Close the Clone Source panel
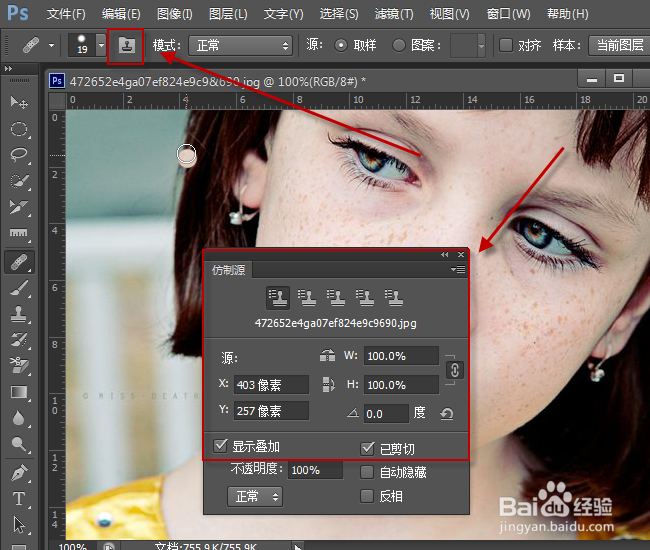The height and width of the screenshot is (550, 650). pyautogui.click(x=461, y=254)
